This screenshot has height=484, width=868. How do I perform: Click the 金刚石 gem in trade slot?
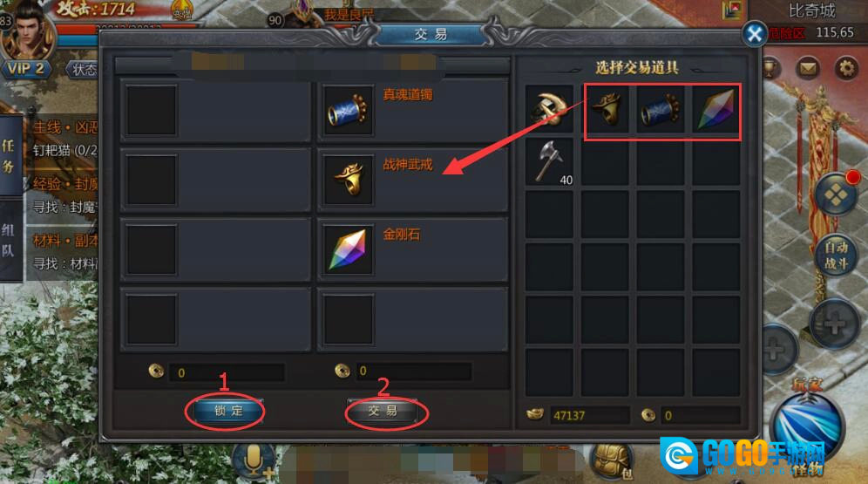tap(348, 249)
